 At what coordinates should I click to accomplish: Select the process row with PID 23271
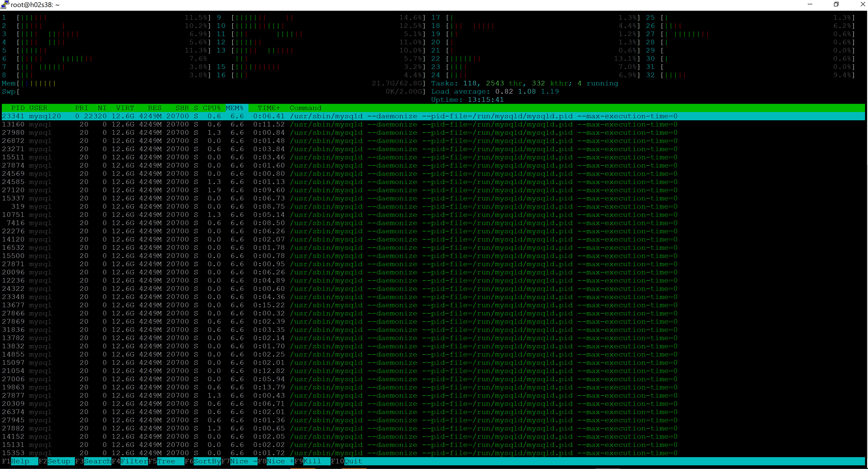point(433,149)
